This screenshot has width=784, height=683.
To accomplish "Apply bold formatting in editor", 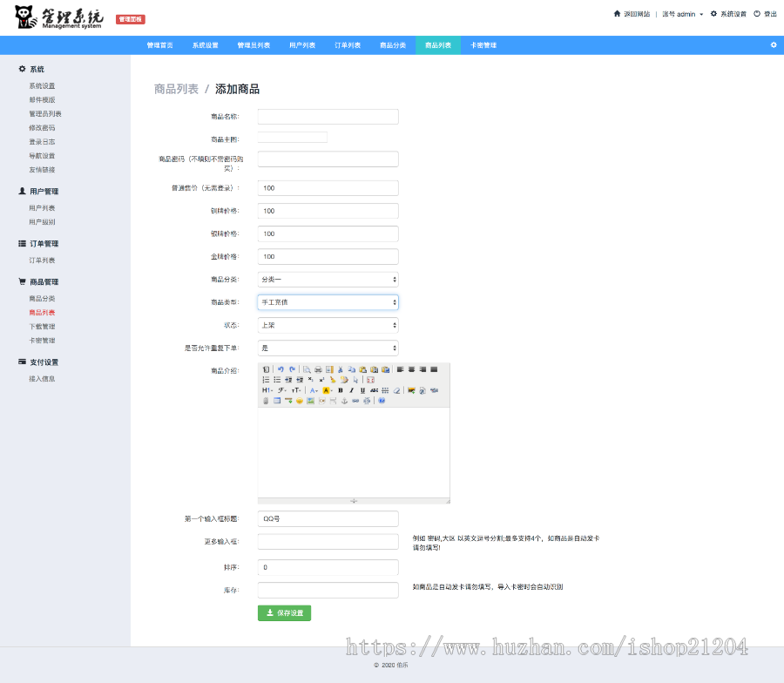I will click(x=341, y=390).
